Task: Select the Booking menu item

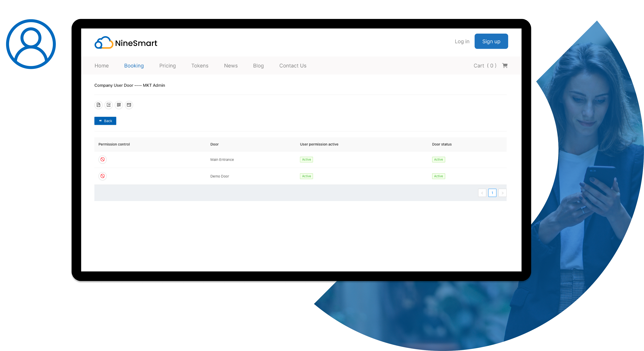Action: [134, 66]
